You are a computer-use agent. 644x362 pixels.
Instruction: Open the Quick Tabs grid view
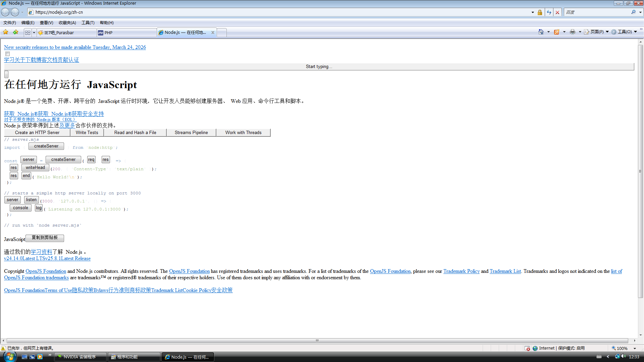28,33
